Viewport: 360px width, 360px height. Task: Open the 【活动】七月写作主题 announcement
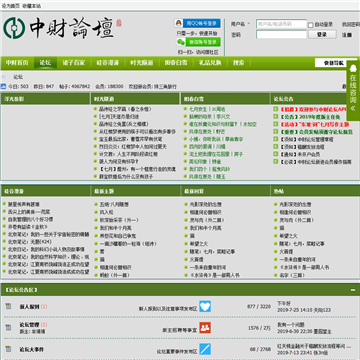(x=314, y=124)
